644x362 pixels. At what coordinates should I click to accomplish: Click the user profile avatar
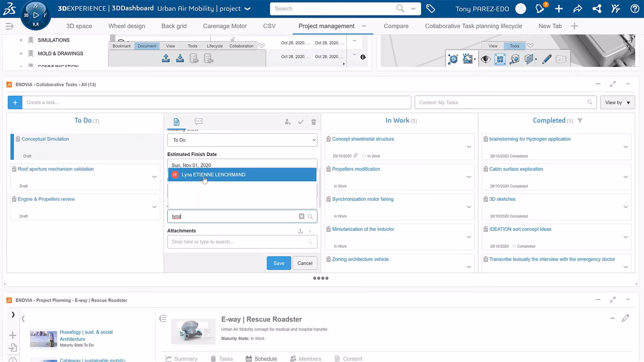521,9
